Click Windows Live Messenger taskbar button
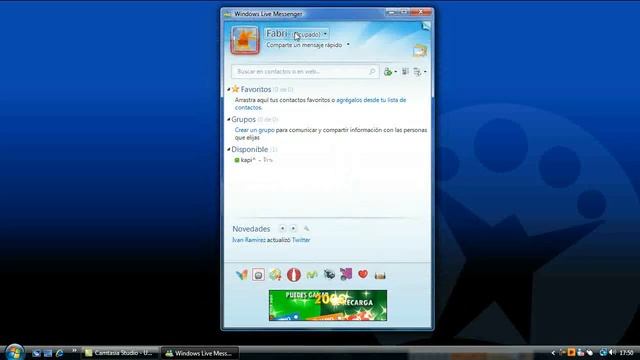Viewport: 640px width, 360px height. [x=200, y=353]
